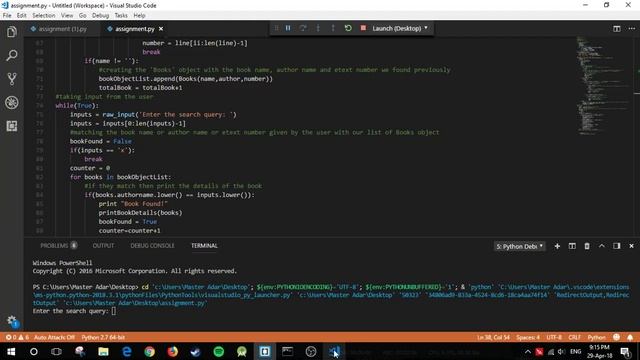Open notifications bell in status bar
The height and width of the screenshot is (360, 640).
[x=630, y=338]
